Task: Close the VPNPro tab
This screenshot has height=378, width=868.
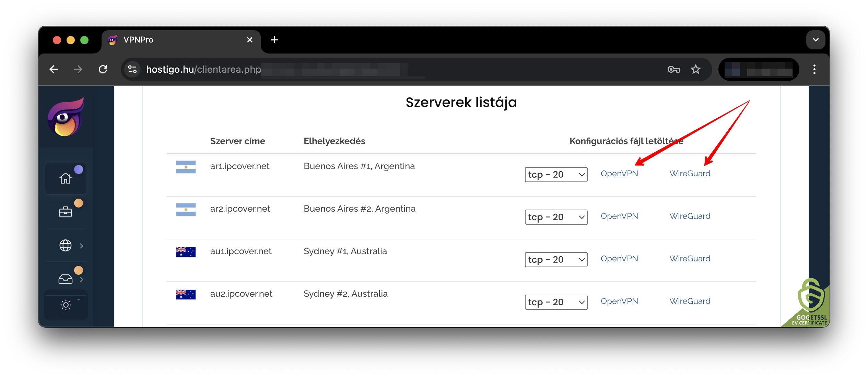Action: tap(250, 40)
